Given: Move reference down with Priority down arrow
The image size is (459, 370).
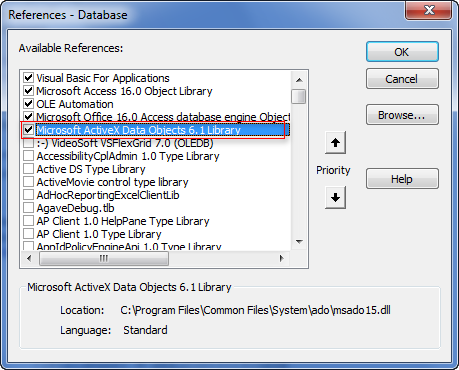Looking at the screenshot, I should tap(335, 197).
